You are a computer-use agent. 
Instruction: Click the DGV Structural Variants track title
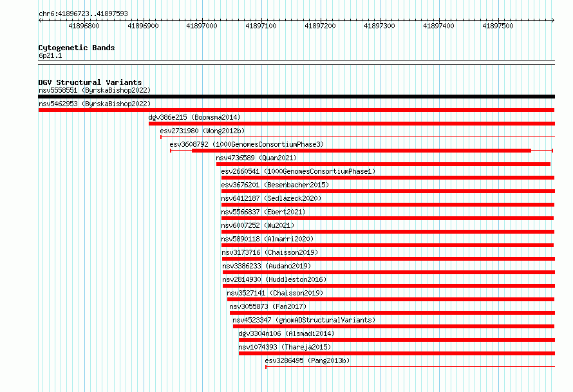point(90,82)
